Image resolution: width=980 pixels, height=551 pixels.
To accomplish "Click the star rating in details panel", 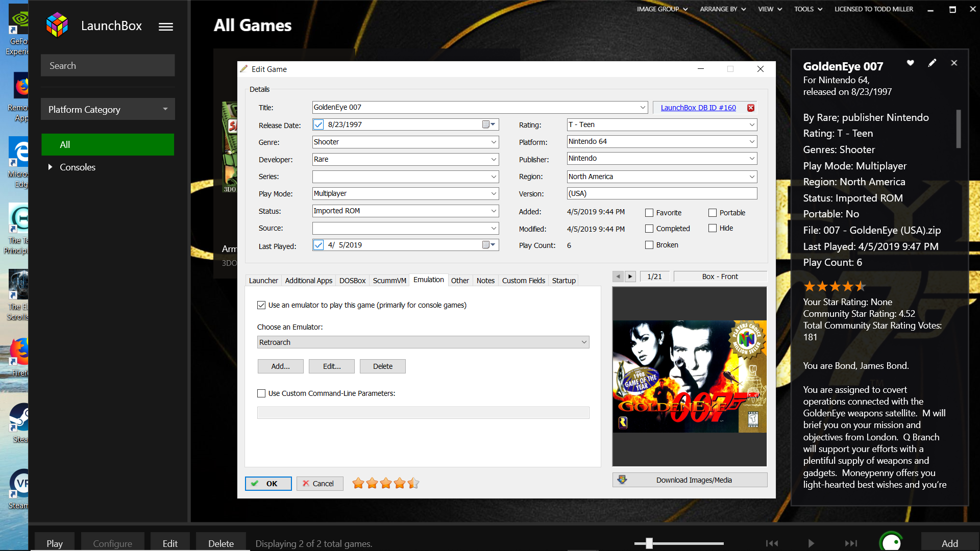I will click(835, 286).
